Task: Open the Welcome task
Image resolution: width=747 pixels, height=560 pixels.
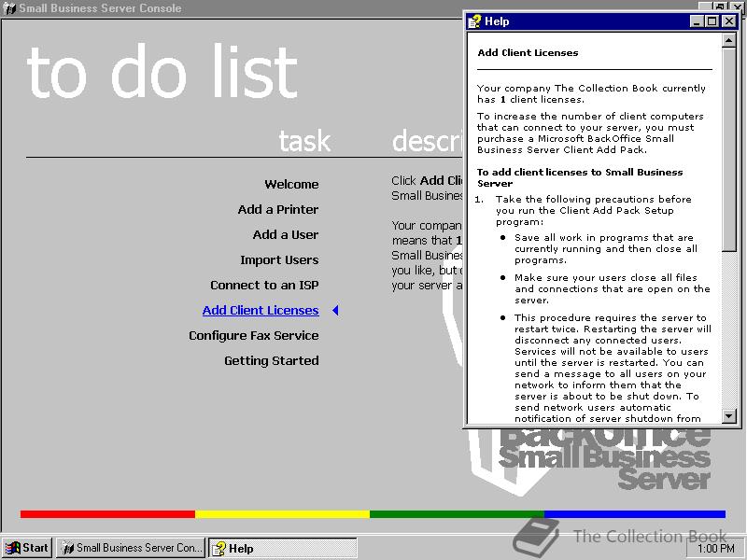Action: 291,184
